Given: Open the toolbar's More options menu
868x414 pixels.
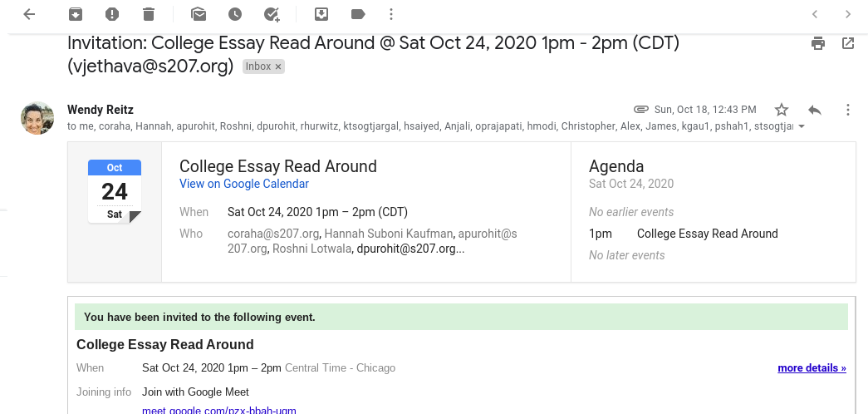Looking at the screenshot, I should tap(390, 14).
